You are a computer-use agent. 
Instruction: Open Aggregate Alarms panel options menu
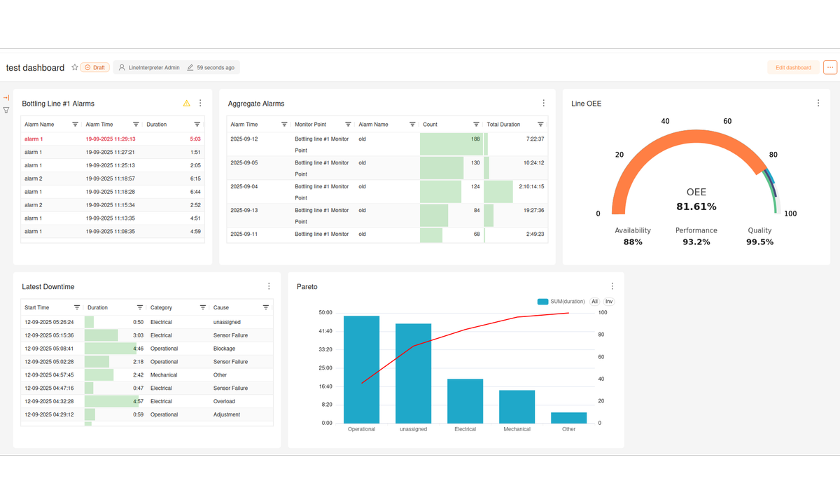coord(543,104)
